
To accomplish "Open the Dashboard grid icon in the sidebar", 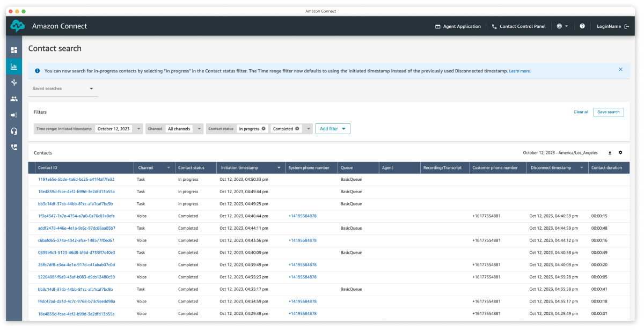I will coord(14,51).
